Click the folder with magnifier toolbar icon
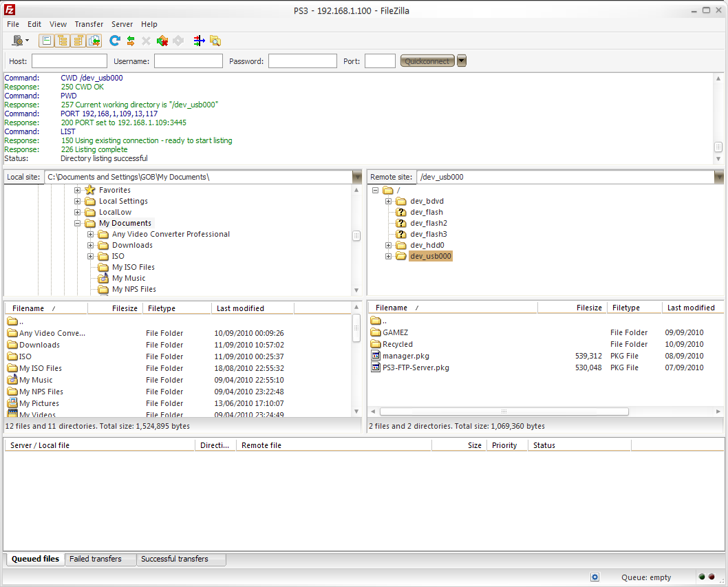Screen dimensions: 728x587 coord(215,41)
